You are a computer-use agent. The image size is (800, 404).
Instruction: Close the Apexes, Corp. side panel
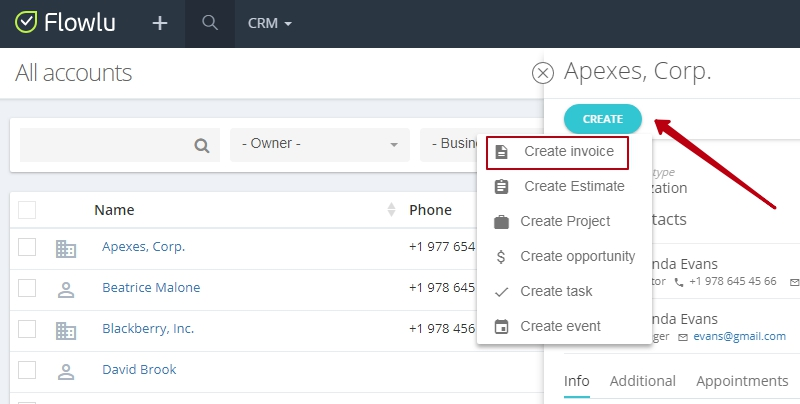point(542,73)
